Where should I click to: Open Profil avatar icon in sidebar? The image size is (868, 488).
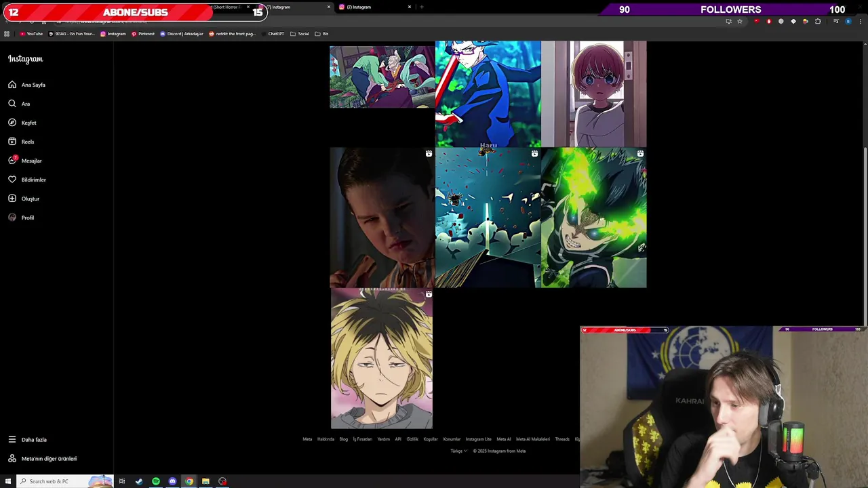12,218
